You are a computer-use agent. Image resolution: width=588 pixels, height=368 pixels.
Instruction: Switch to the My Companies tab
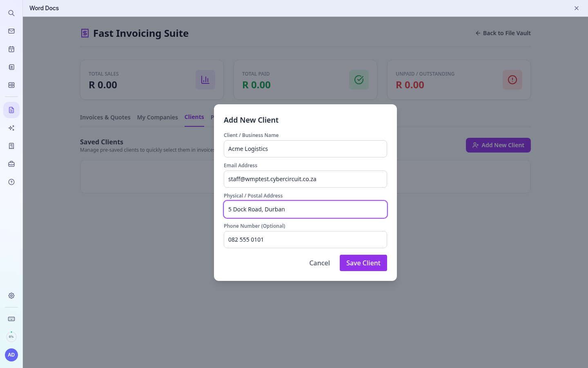[158, 117]
